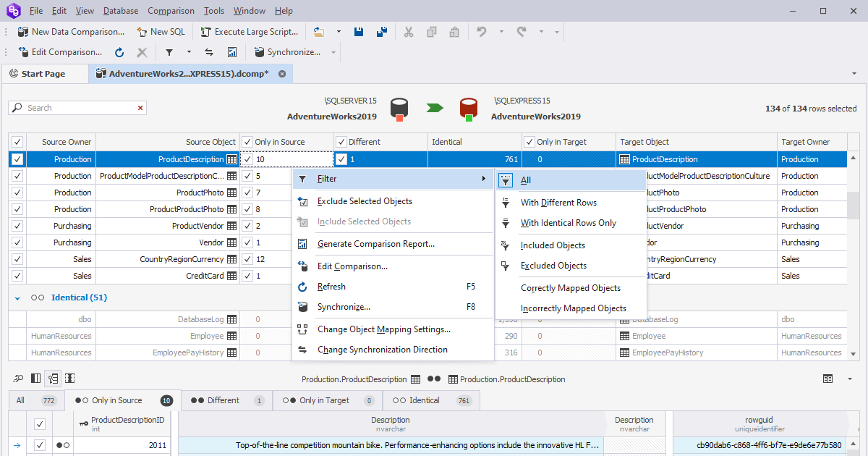Select Correctly Mapped Objects option
This screenshot has height=456, width=868.
tap(571, 288)
